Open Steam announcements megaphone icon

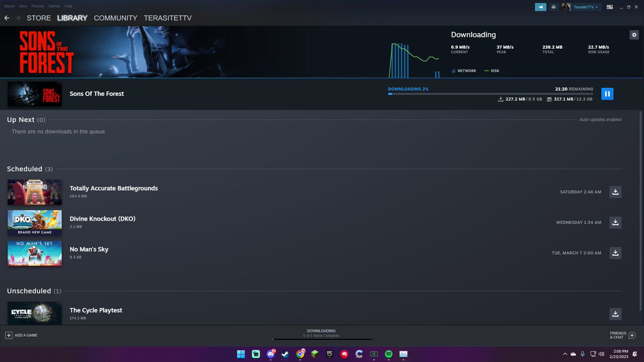point(540,7)
